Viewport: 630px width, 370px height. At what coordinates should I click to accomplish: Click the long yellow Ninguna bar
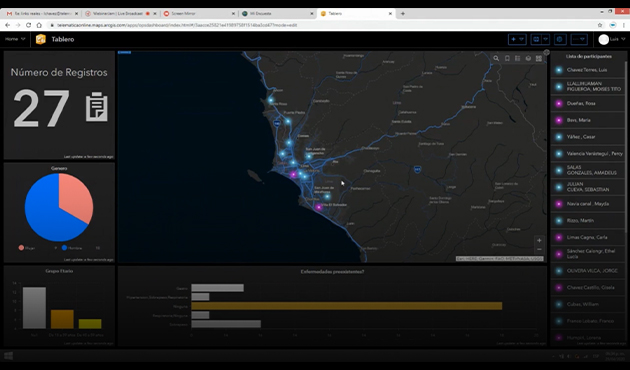tap(347, 306)
